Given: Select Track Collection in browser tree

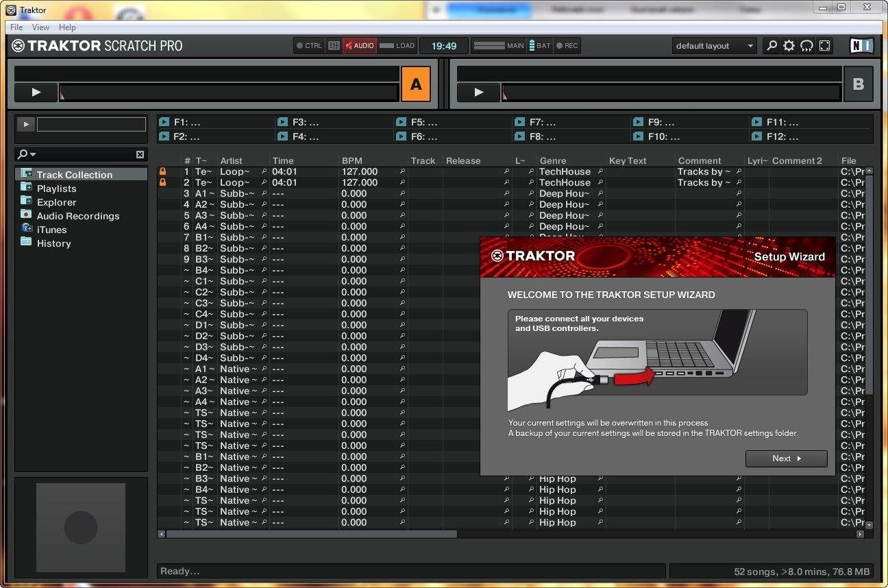Looking at the screenshot, I should (82, 175).
